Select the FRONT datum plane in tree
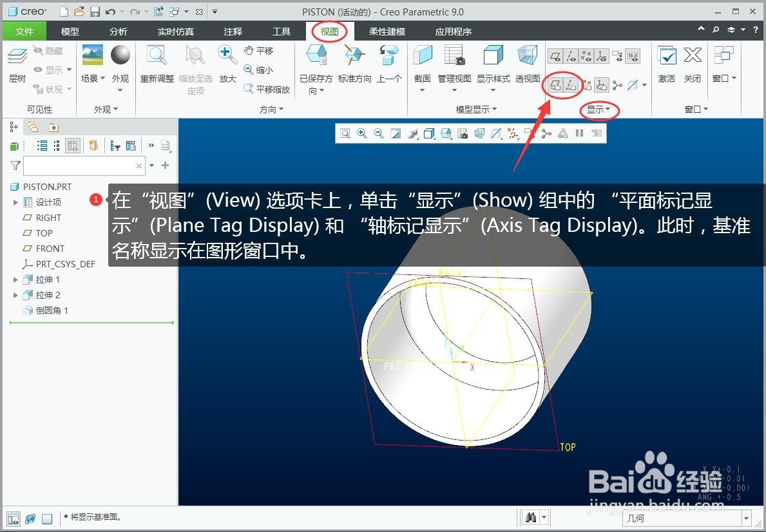The image size is (766, 532). (x=50, y=249)
